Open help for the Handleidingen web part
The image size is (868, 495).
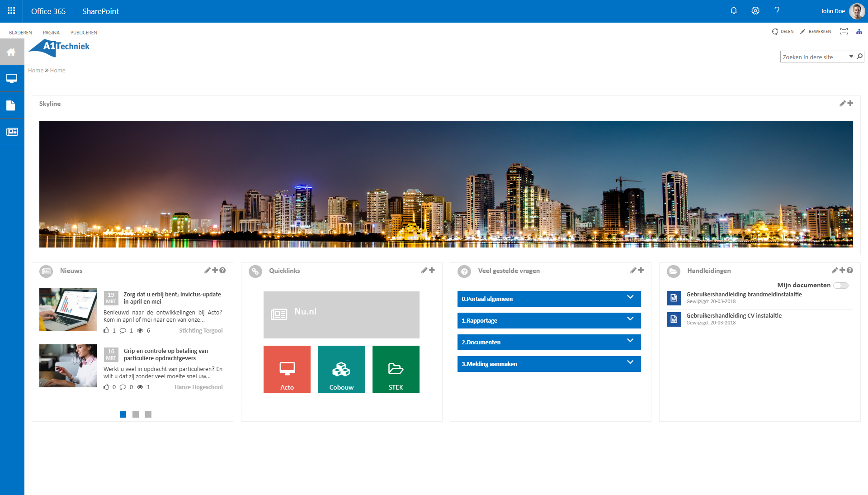coord(850,271)
